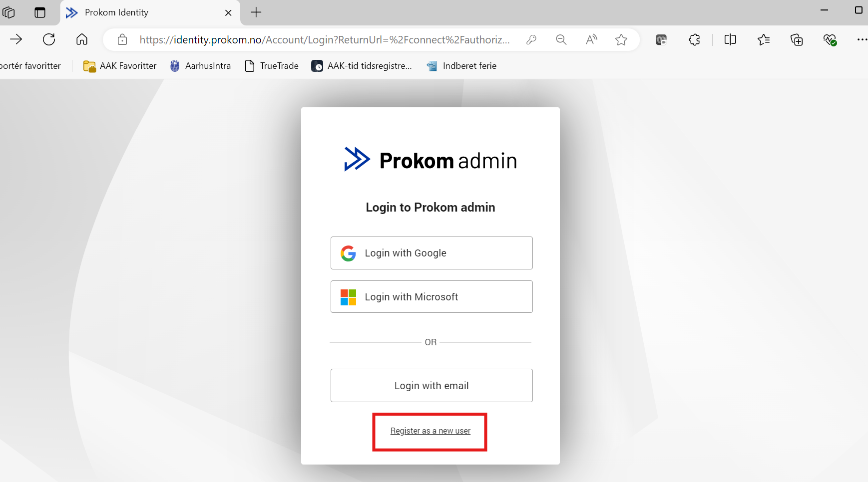The width and height of the screenshot is (868, 482).
Task: Click the zoom magnifier icon in address bar
Action: tap(561, 40)
